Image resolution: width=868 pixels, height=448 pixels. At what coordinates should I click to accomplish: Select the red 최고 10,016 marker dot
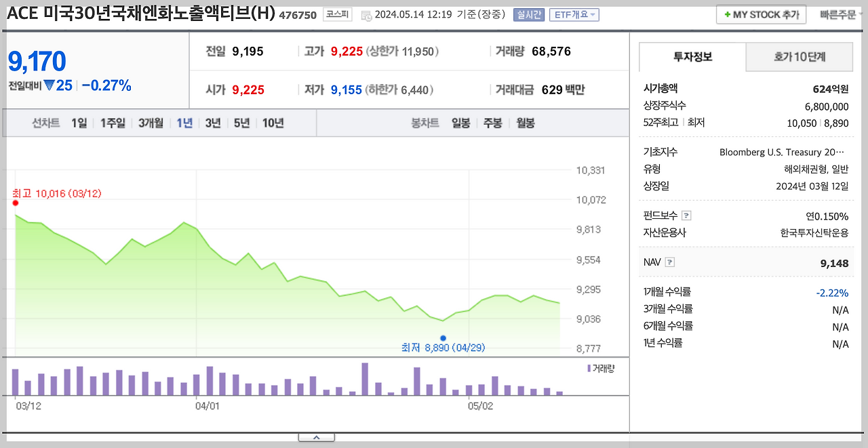coord(16,202)
